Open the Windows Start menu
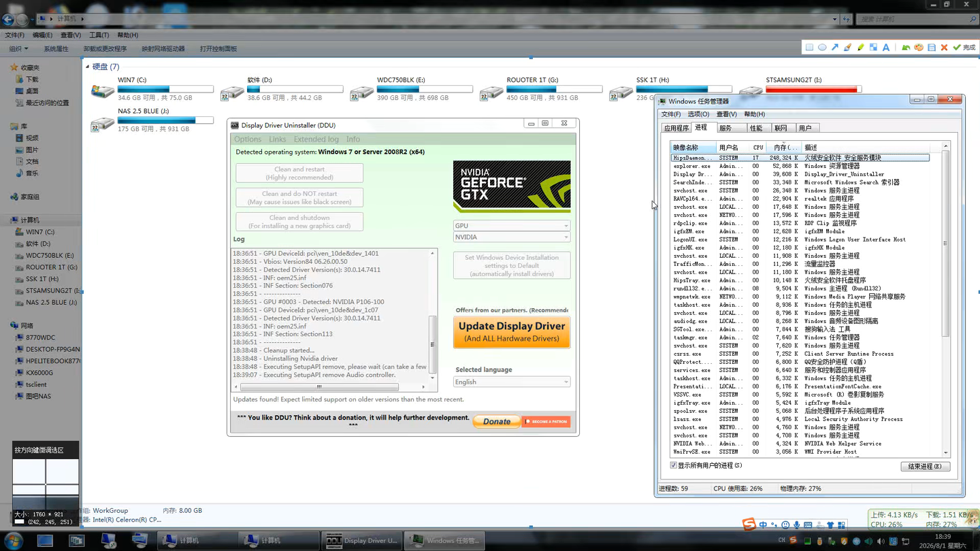 tap(14, 541)
